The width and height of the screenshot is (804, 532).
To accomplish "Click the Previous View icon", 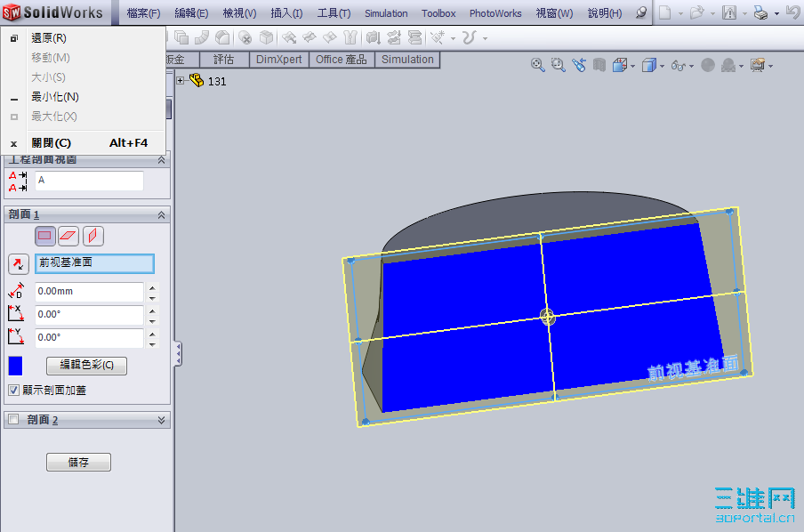I will coord(579,65).
